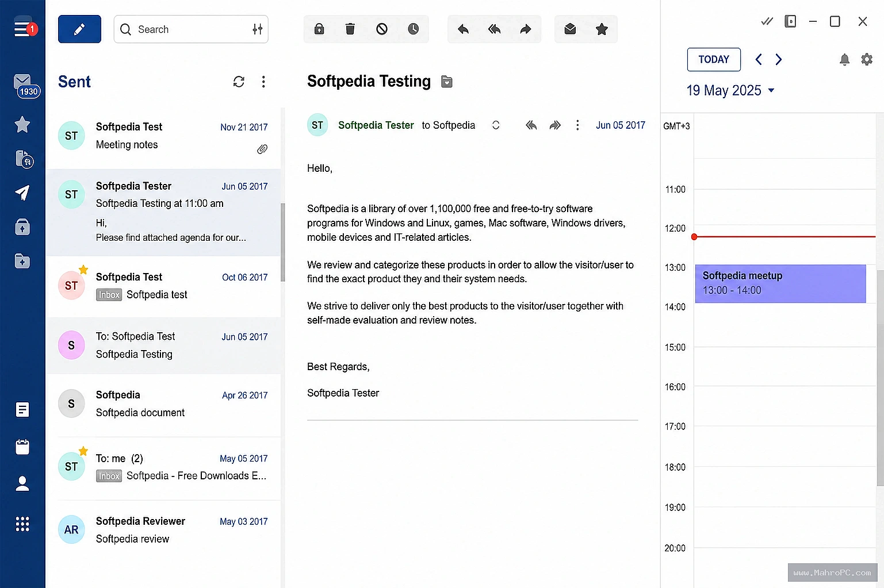
Task: Open the Softpedia review email
Action: pyautogui.click(x=163, y=530)
